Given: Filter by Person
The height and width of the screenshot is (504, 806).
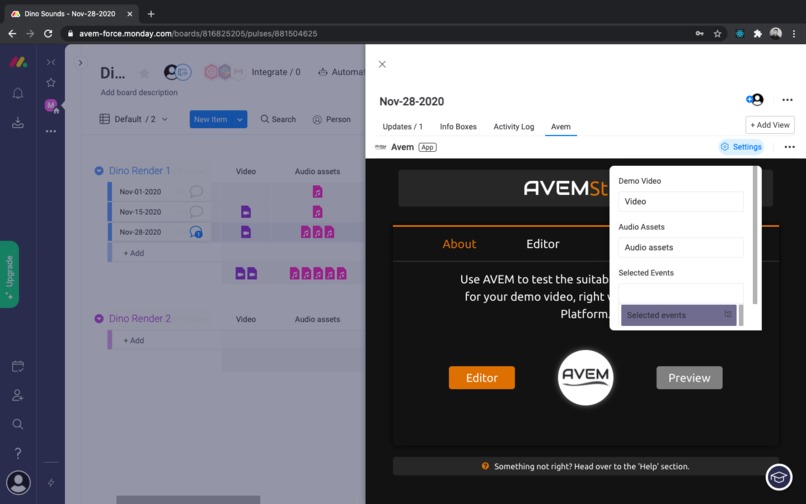Looking at the screenshot, I should click(332, 119).
